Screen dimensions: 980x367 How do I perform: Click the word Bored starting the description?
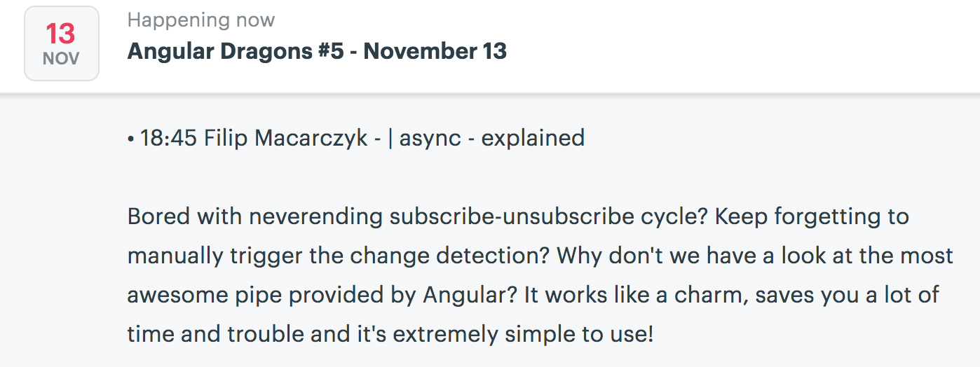pyautogui.click(x=158, y=216)
